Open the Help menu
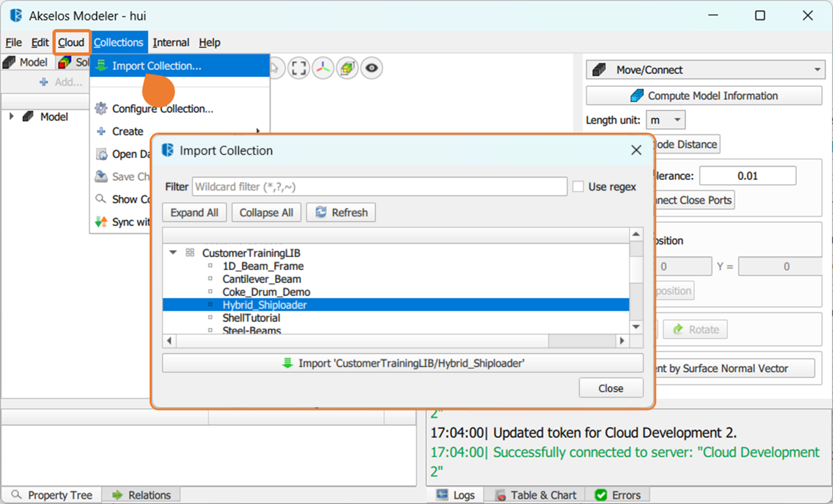 point(209,43)
